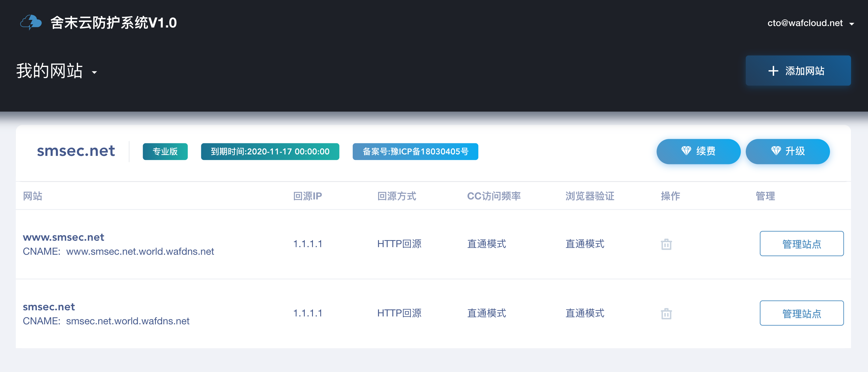Click the plus icon on 添加网站 button
This screenshot has height=372, width=868.
tap(773, 71)
